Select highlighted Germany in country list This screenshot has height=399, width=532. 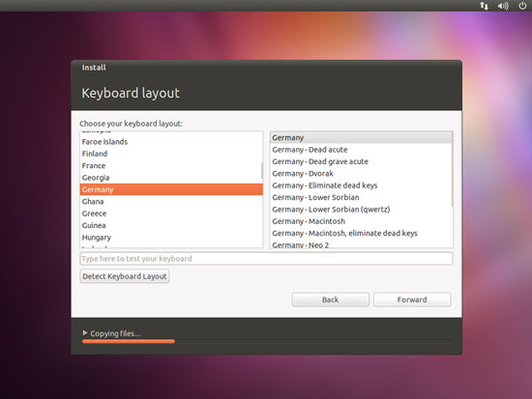pyautogui.click(x=171, y=189)
